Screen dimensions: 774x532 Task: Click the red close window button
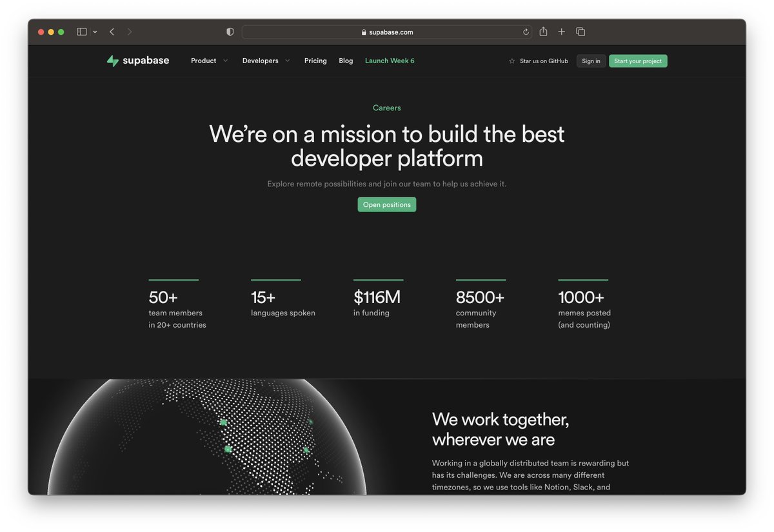tap(41, 32)
